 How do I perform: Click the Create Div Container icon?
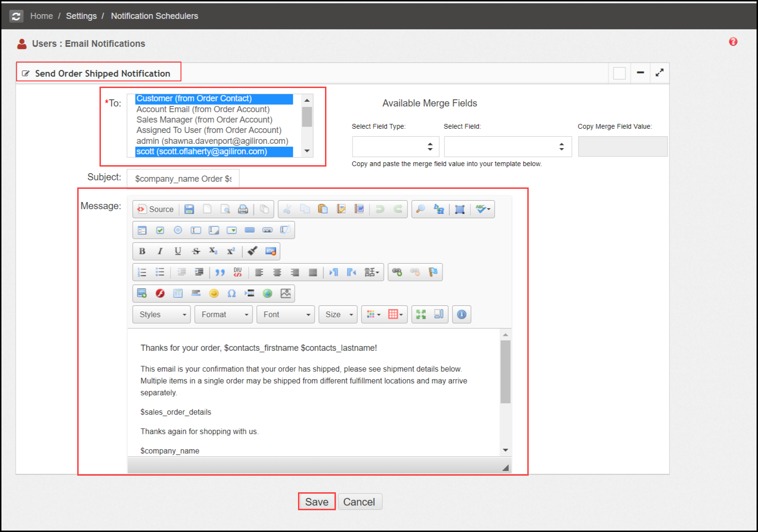(238, 272)
